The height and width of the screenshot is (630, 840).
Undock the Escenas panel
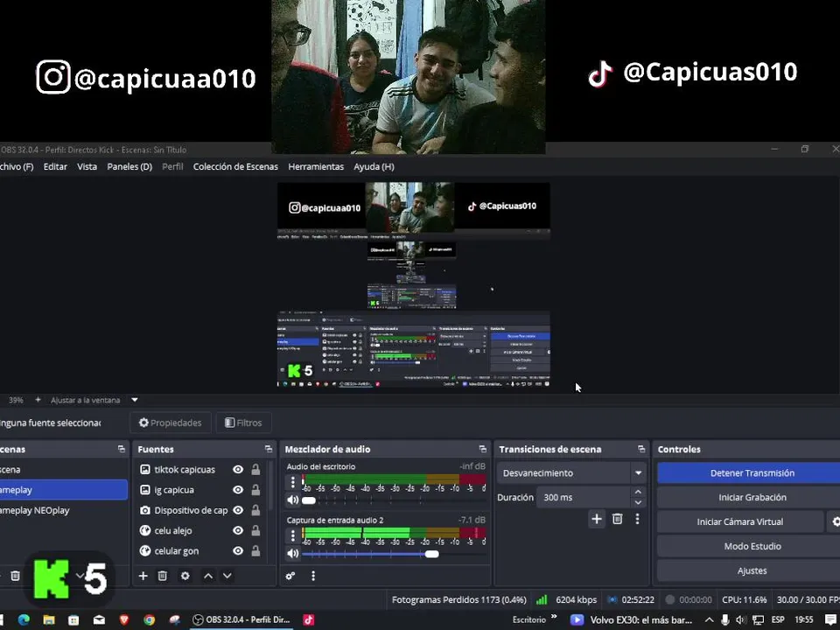[x=122, y=449]
